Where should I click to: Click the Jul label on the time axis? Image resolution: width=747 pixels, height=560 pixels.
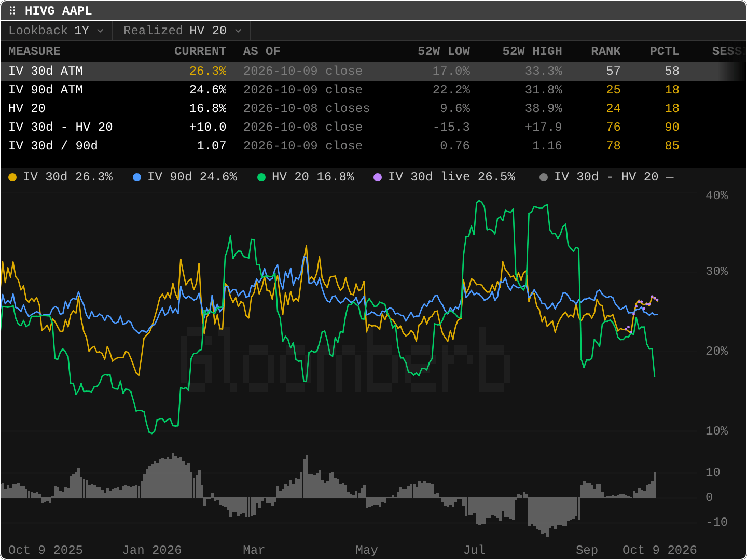(475, 550)
